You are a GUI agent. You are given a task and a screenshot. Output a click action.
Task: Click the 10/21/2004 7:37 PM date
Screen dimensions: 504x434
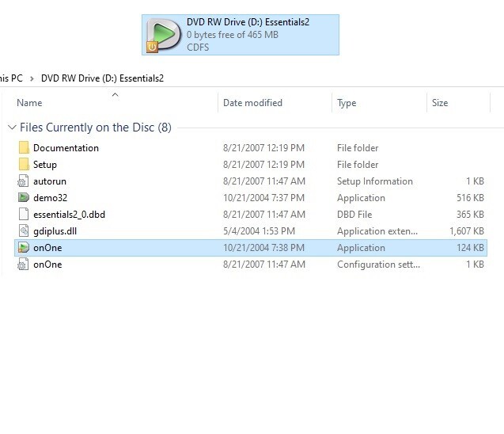coord(264,198)
